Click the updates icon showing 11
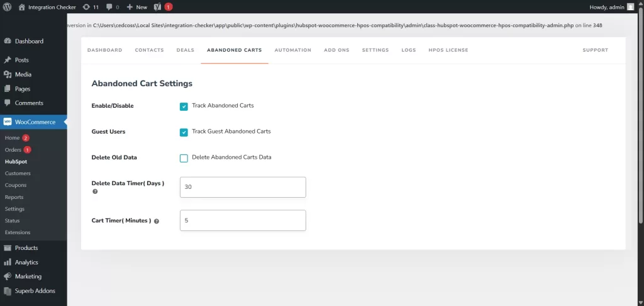The width and height of the screenshot is (644, 306). point(86,7)
